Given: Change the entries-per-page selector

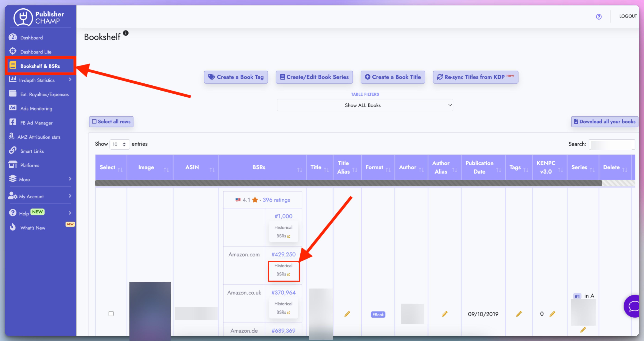Looking at the screenshot, I should pos(120,144).
